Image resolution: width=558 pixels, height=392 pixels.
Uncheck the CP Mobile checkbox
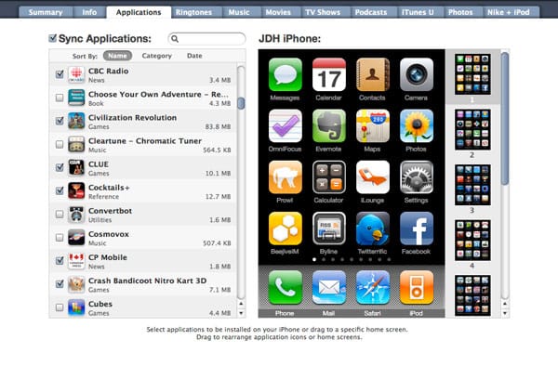(60, 260)
